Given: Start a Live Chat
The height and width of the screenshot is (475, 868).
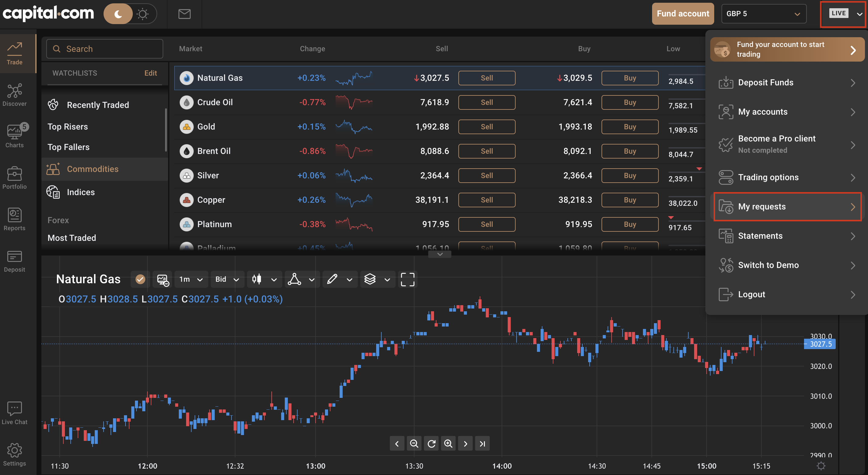Looking at the screenshot, I should (x=15, y=413).
